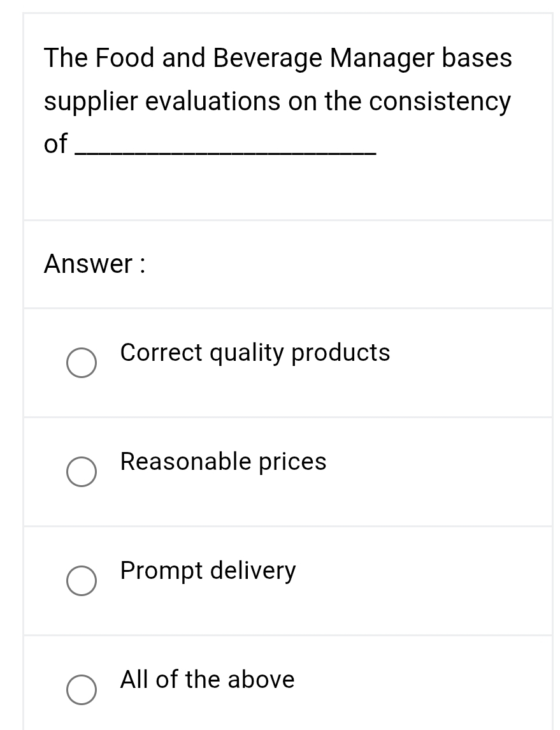This screenshot has width=560, height=730.
Task: Click the 'Reasonable prices' answer text
Action: coord(223,462)
